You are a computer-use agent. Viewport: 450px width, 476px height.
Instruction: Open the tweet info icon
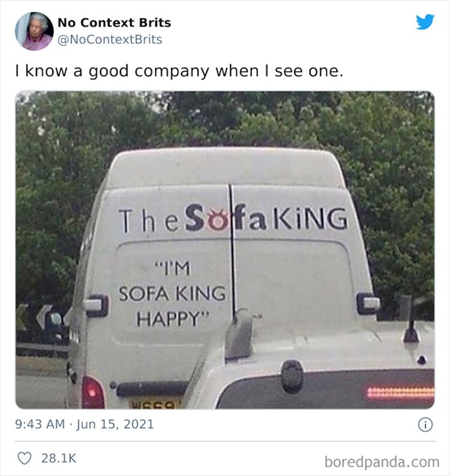pos(426,425)
